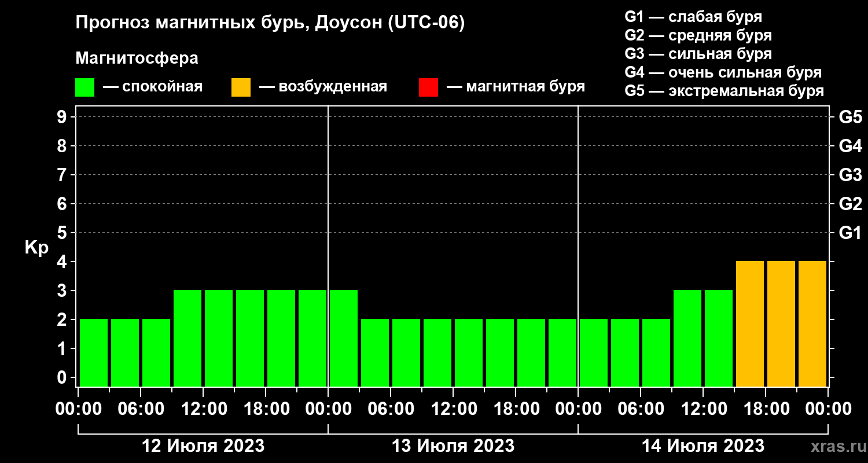Click the 'G5 — экстремальная буря' legend line

tap(724, 91)
